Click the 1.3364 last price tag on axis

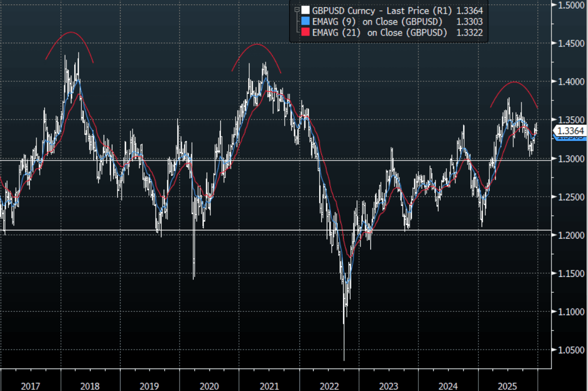[x=571, y=131]
